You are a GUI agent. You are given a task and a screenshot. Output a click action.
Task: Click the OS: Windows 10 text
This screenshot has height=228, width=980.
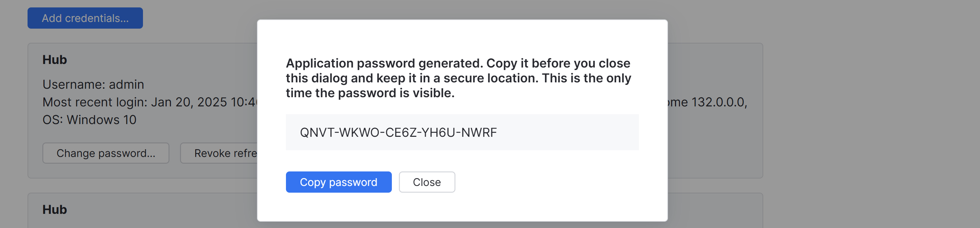pyautogui.click(x=90, y=119)
